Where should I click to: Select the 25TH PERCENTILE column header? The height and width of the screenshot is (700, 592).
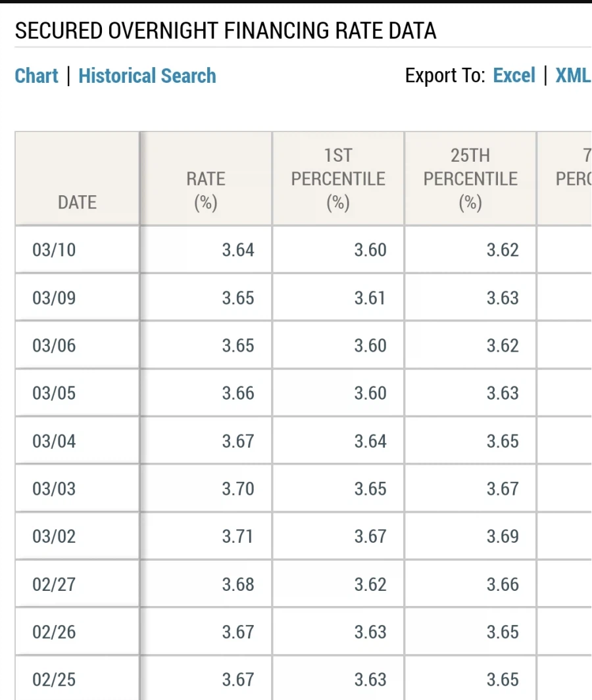click(x=470, y=179)
